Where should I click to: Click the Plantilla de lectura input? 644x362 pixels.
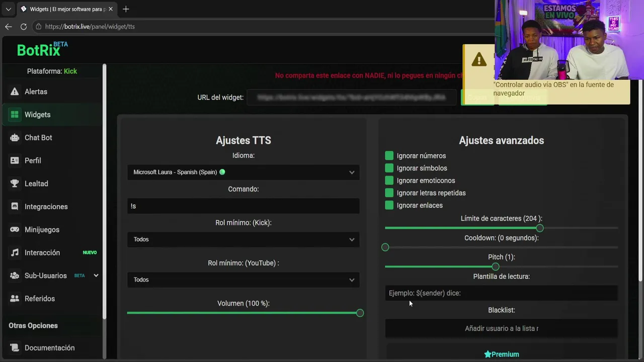(502, 293)
